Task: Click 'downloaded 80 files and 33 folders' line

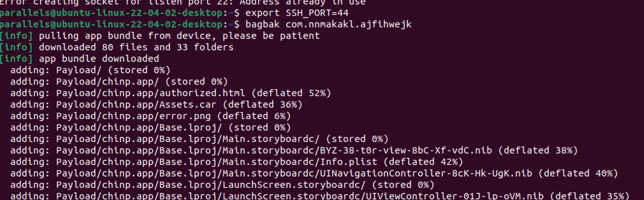Action: point(136,47)
